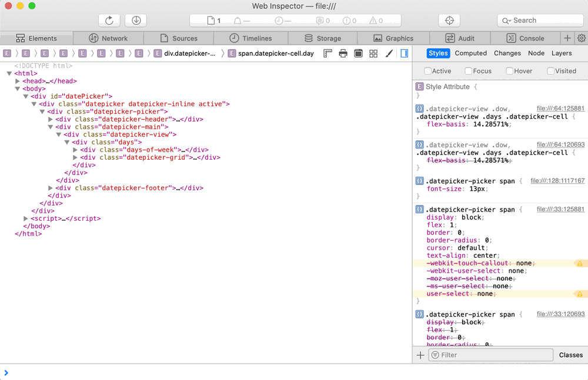The image size is (588, 380).
Task: Focus the Search field in toolbar
Action: pyautogui.click(x=540, y=21)
